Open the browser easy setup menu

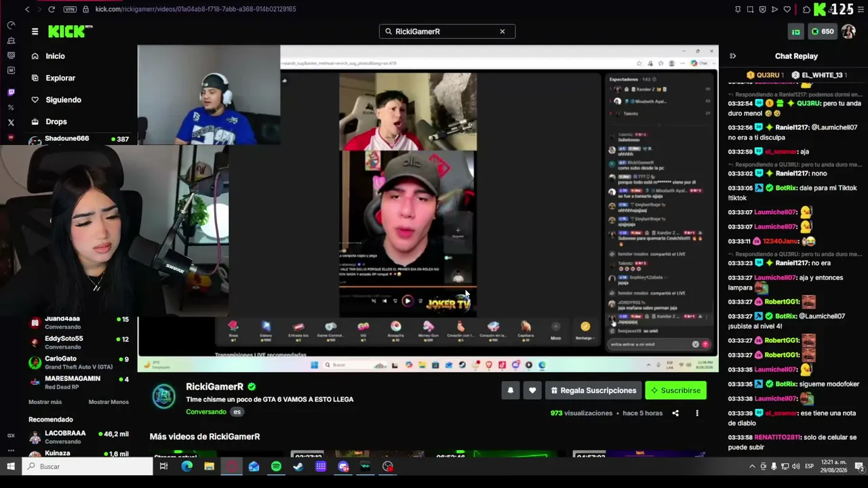(x=859, y=9)
